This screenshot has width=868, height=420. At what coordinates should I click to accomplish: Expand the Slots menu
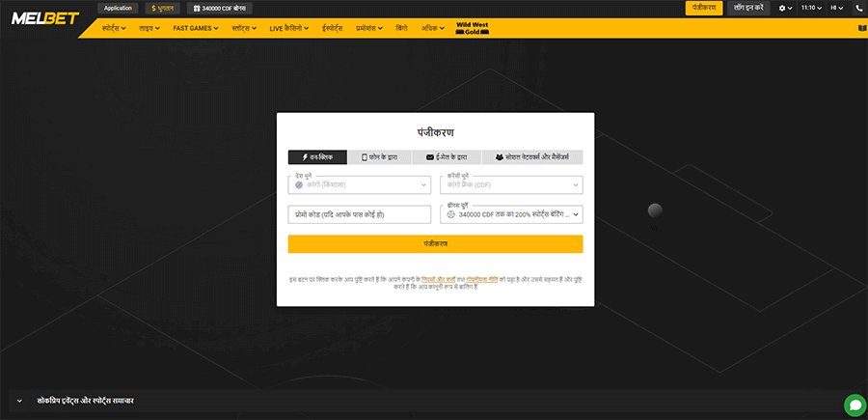click(244, 28)
